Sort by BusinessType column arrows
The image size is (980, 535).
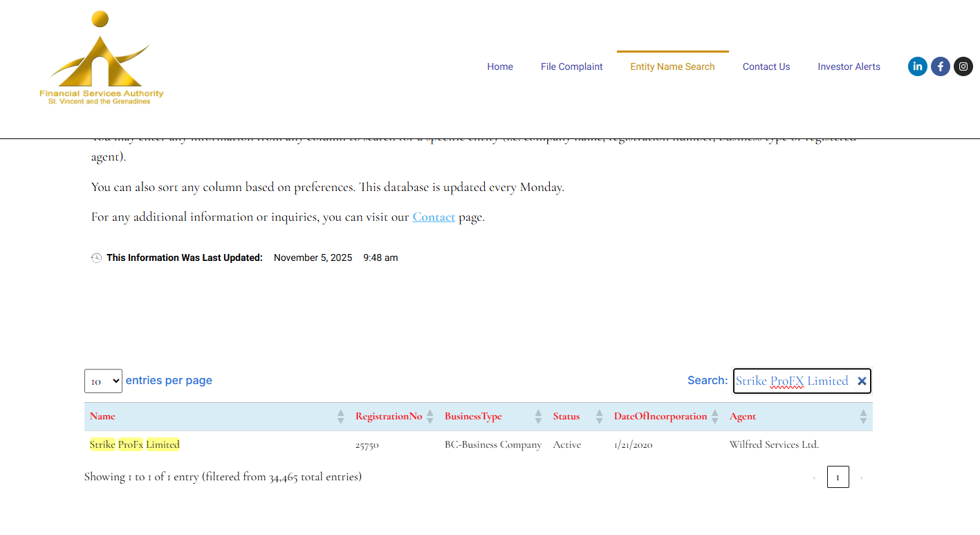click(539, 417)
